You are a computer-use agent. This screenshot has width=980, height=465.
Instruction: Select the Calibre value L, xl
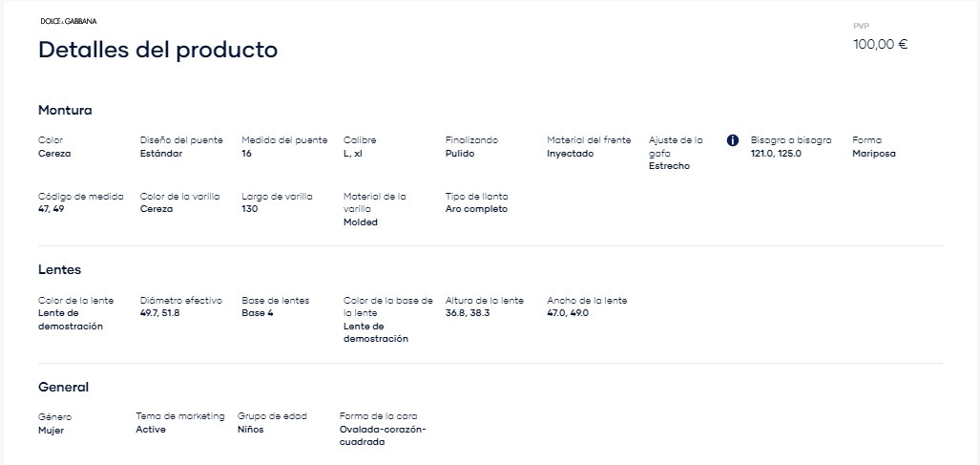point(352,154)
